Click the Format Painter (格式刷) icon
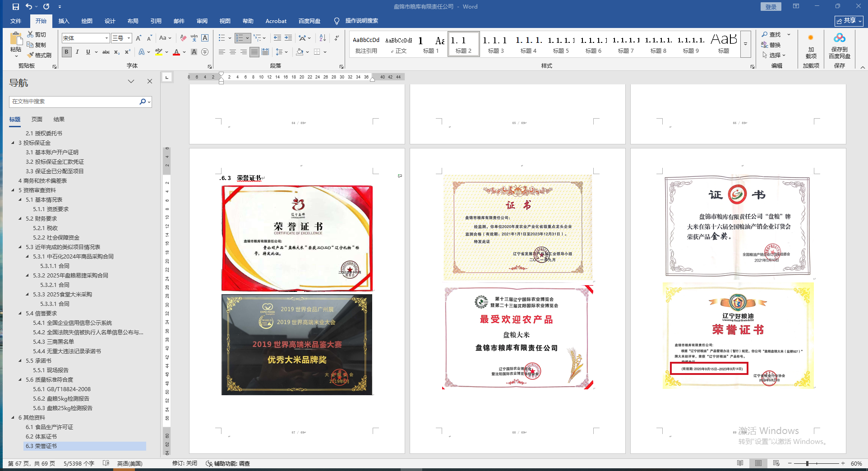This screenshot has width=868, height=471. click(39, 55)
